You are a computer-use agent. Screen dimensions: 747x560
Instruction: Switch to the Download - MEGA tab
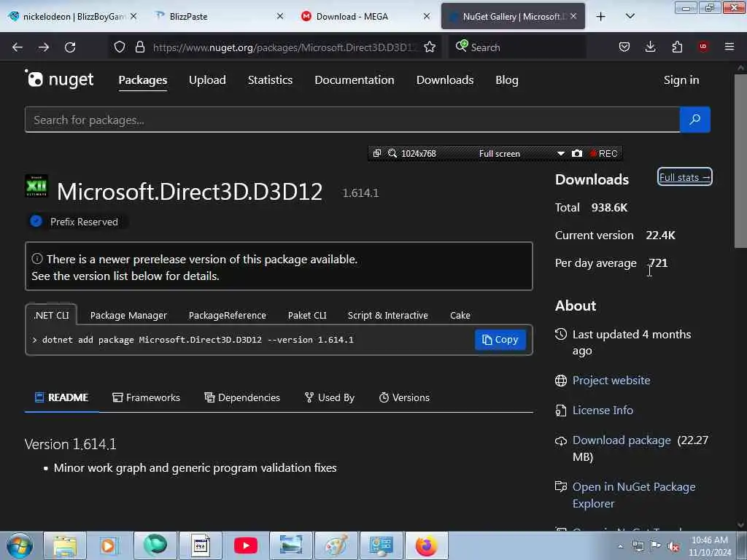tap(366, 17)
